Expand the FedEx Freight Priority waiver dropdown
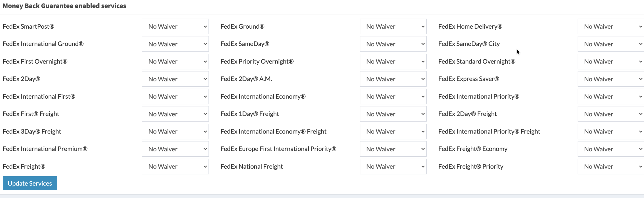This screenshot has height=198, width=644. [611, 166]
